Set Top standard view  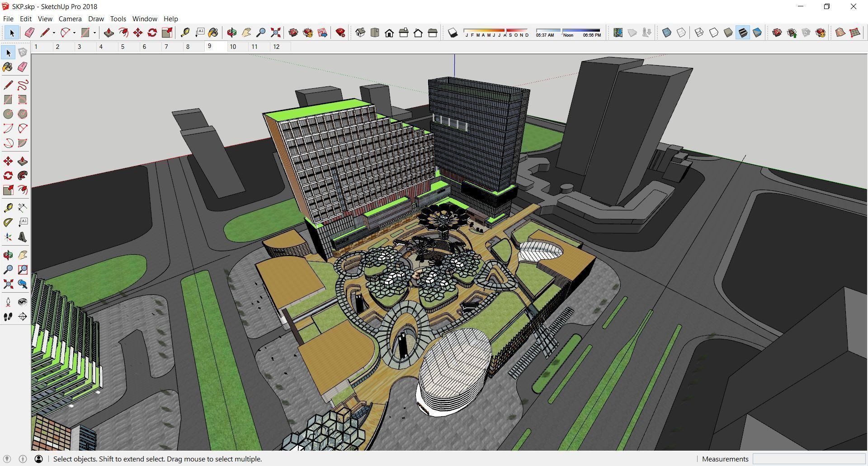[x=375, y=33]
